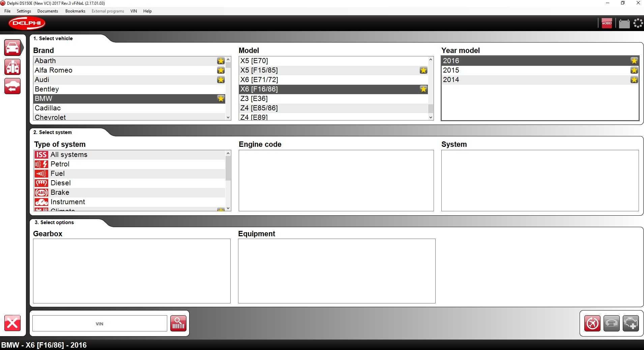Viewport: 644px width, 350px height.
Task: Click the Type of system scrollbar thumb
Action: pos(228,169)
